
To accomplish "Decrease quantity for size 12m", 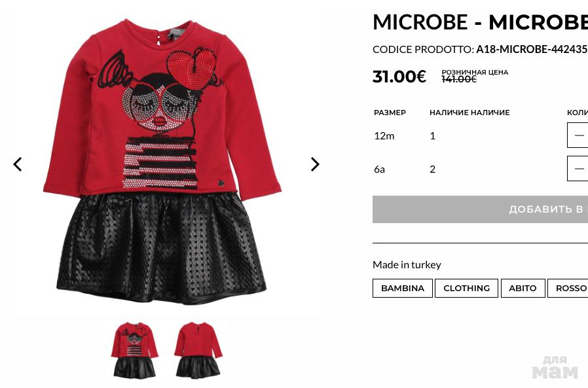I will click(x=578, y=135).
